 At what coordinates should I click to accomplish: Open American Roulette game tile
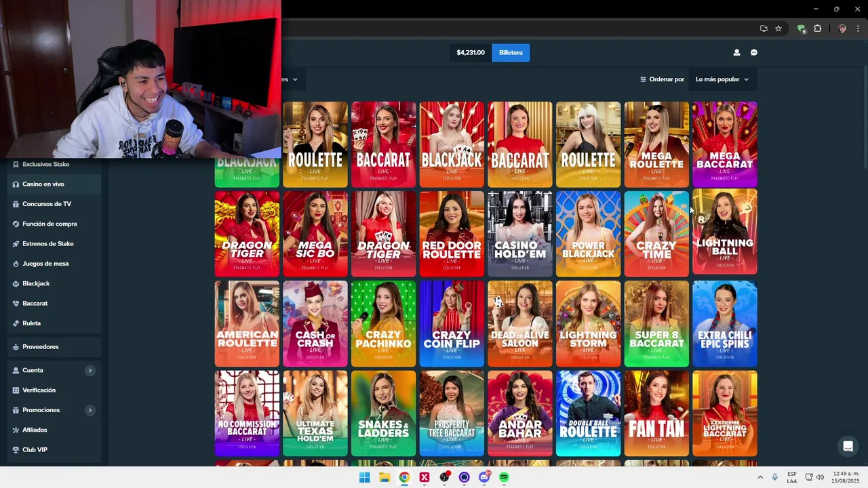tap(247, 324)
